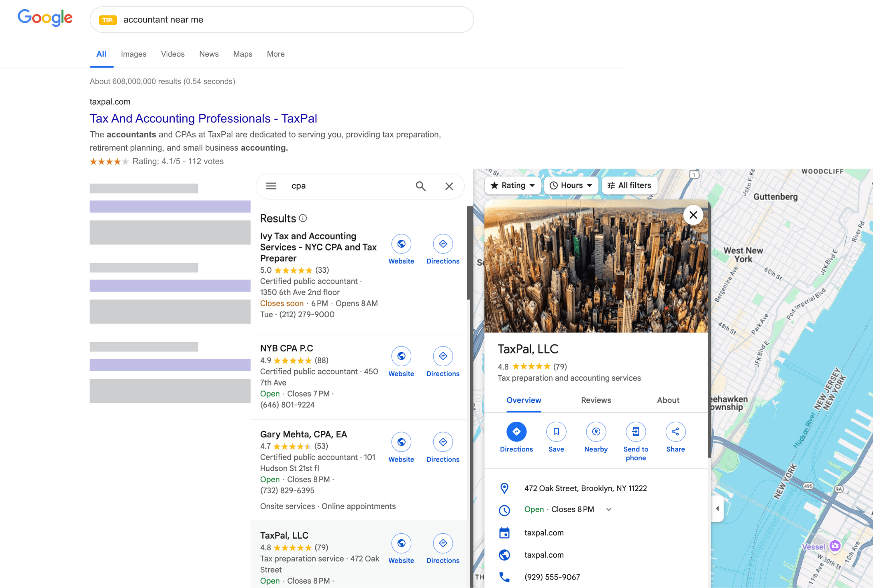Open the Reviews tab for TaxPal, LLC
The width and height of the screenshot is (873, 588).
[596, 400]
